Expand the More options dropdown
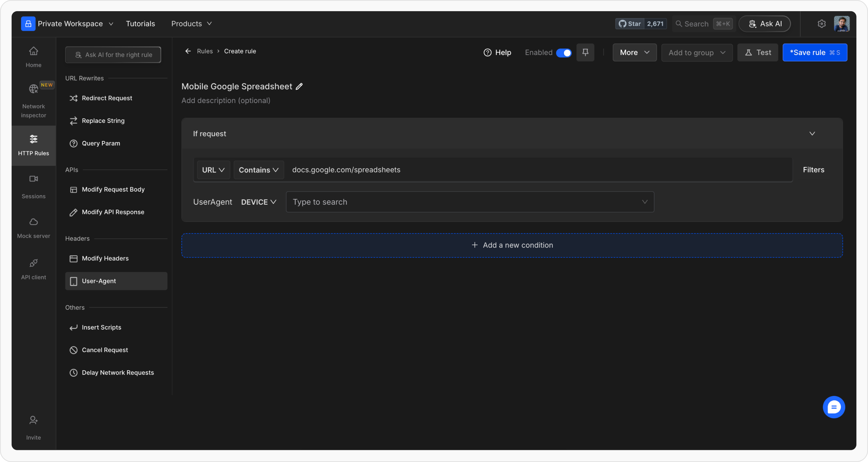Viewport: 868px width, 462px height. [634, 53]
